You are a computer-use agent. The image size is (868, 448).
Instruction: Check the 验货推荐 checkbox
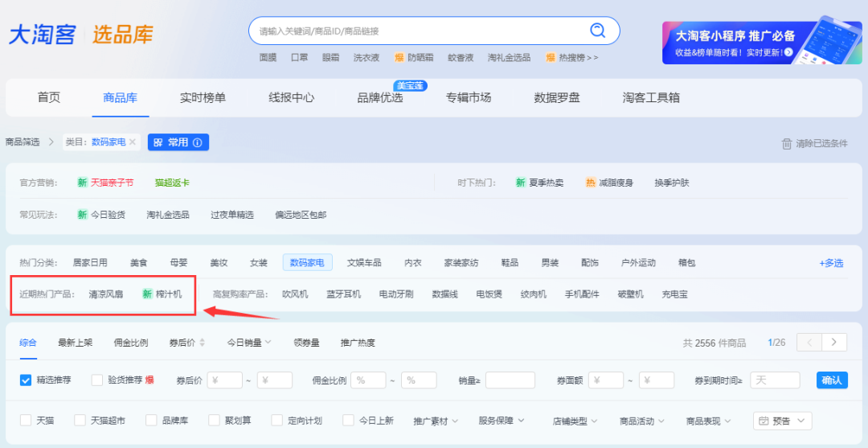click(97, 380)
